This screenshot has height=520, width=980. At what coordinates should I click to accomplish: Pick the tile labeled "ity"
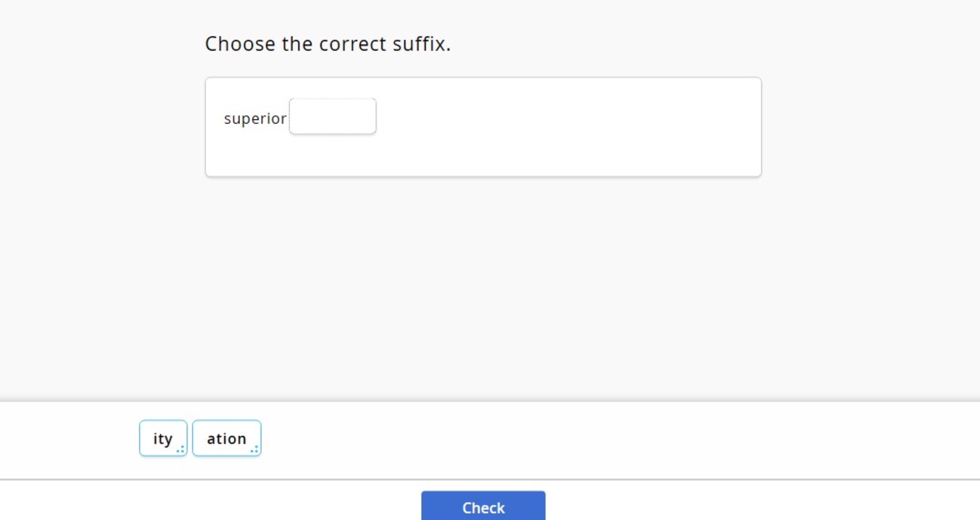click(163, 438)
